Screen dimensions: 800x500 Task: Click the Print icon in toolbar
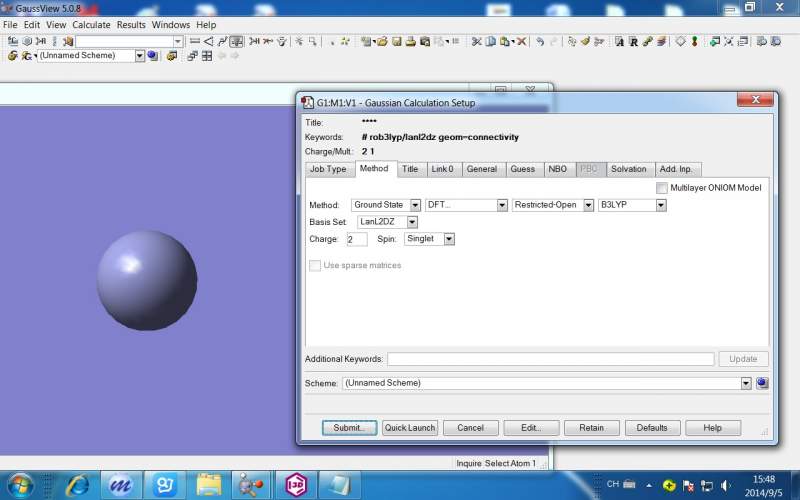click(411, 41)
